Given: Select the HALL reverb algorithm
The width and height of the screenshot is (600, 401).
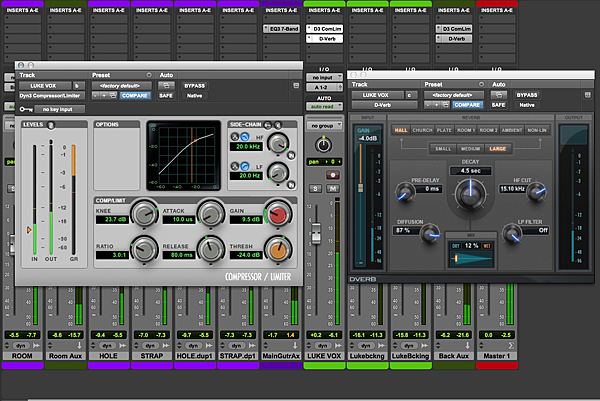Looking at the screenshot, I should click(401, 130).
